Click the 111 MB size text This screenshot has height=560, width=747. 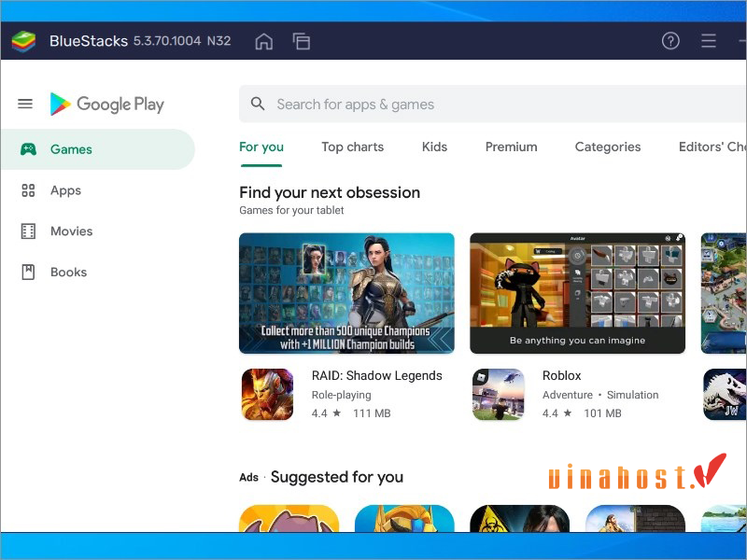pyautogui.click(x=372, y=413)
